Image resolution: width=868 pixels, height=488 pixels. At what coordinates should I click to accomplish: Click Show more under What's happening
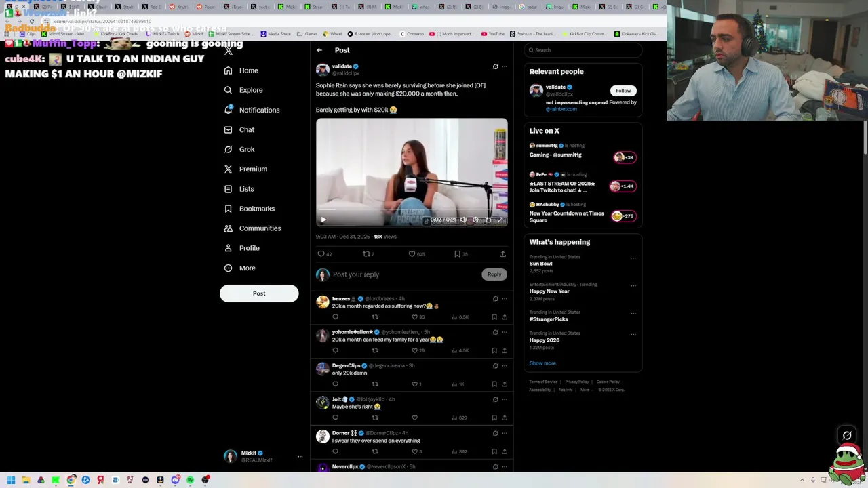pyautogui.click(x=542, y=363)
